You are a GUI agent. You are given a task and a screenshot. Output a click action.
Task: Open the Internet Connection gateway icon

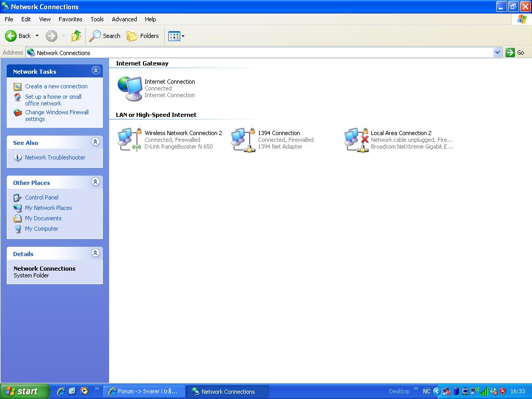[130, 88]
